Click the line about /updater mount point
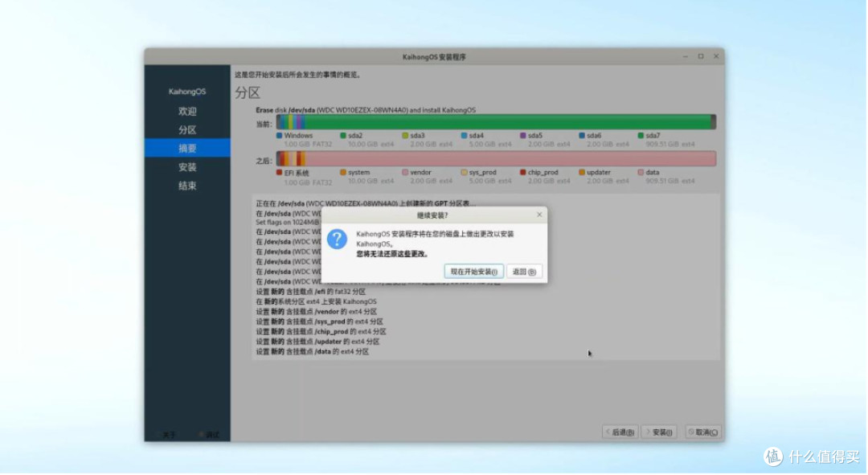Screen dimensions: 868x475 tap(317, 342)
